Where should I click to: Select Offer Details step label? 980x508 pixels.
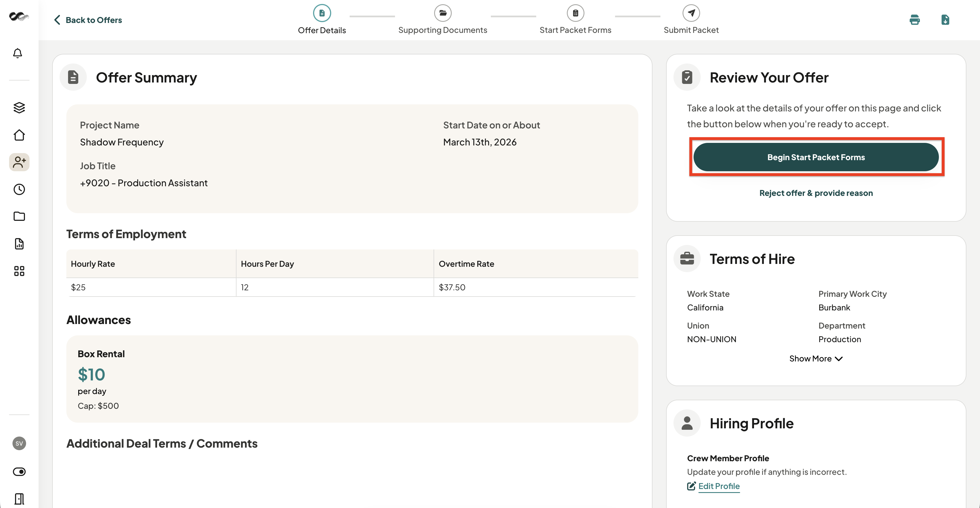322,30
